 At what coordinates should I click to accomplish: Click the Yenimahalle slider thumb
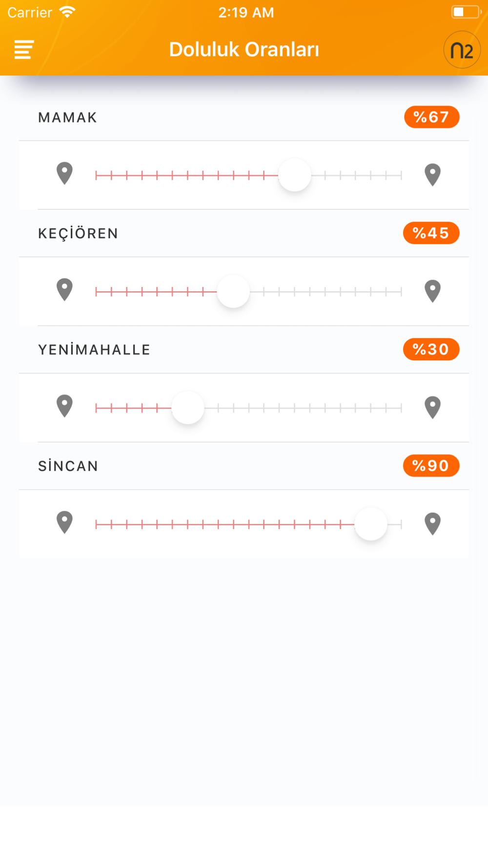(x=188, y=408)
